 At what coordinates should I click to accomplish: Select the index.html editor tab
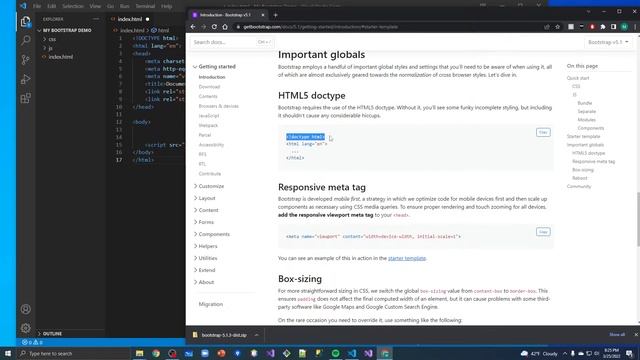click(x=130, y=19)
